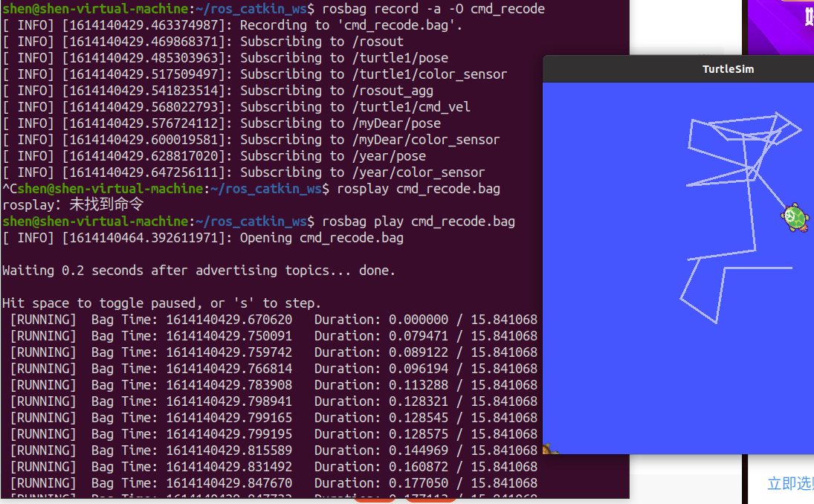Click the green turtle in TurtleSim

(795, 217)
